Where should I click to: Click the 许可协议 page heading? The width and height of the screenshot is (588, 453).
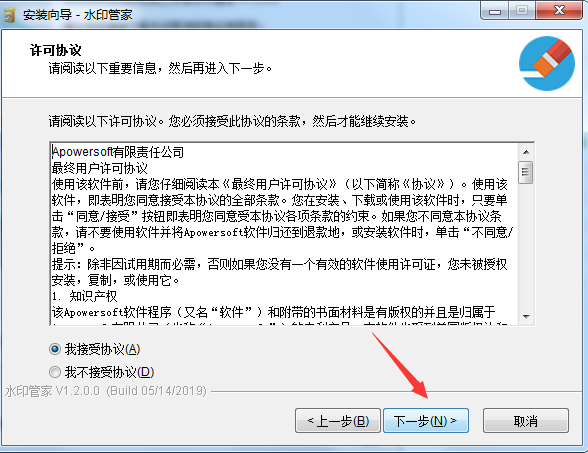pos(56,50)
